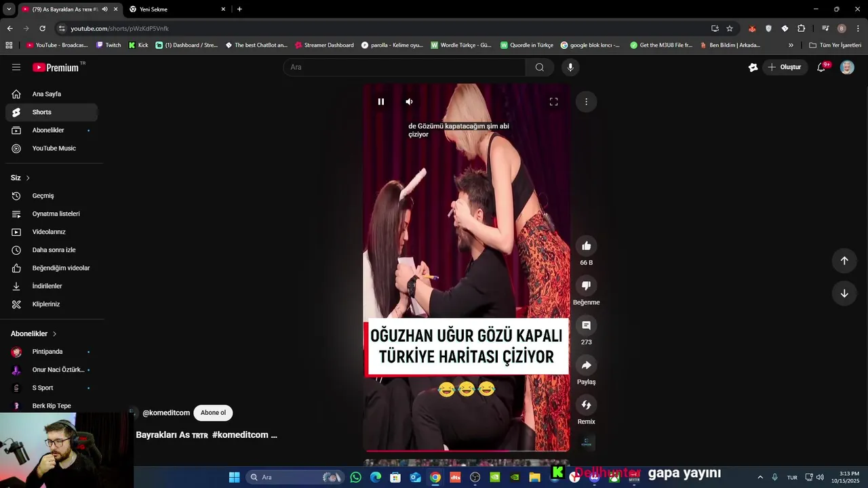Mute the Shorts video volume

click(409, 102)
